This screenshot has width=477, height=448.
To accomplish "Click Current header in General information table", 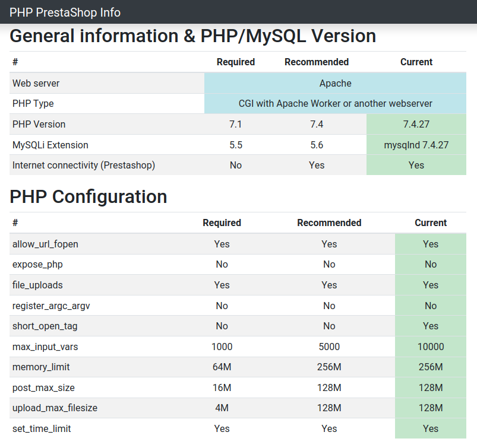I will 416,62.
